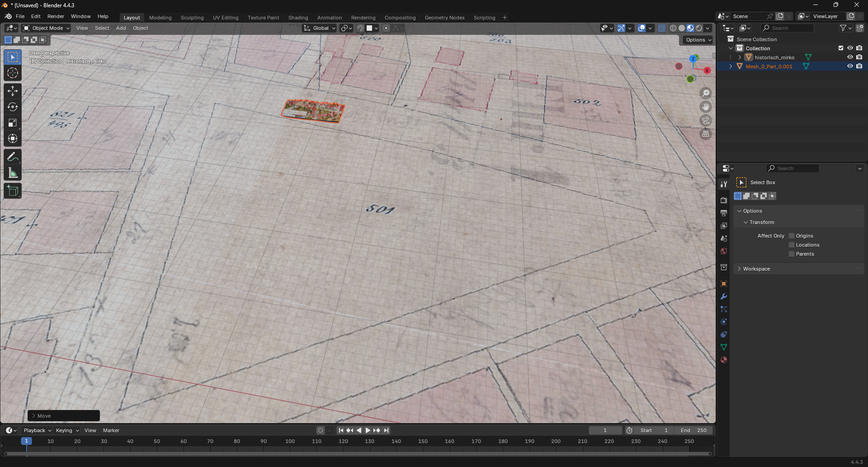Hide historisch_mirko in the viewport
This screenshot has width=868, height=467.
point(850,57)
